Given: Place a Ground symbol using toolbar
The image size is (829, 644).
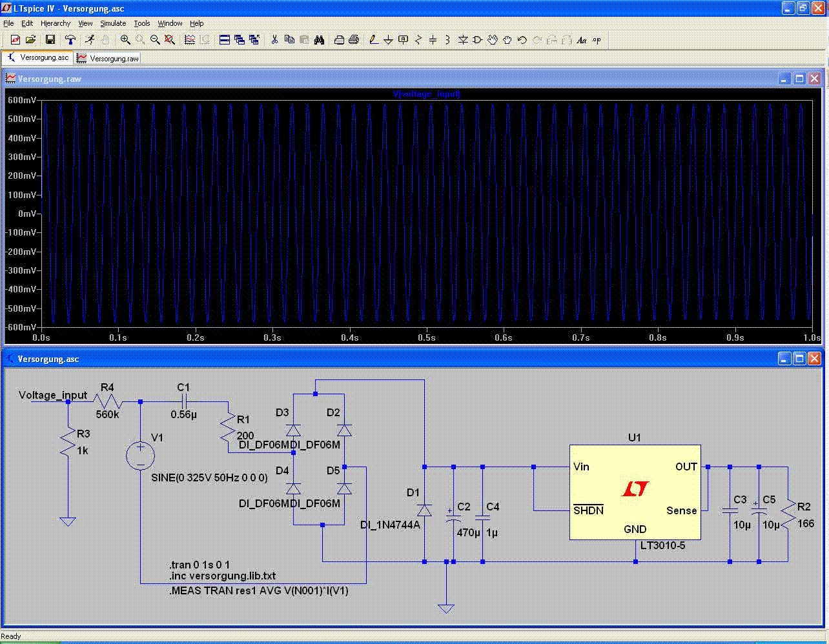Looking at the screenshot, I should [x=388, y=40].
